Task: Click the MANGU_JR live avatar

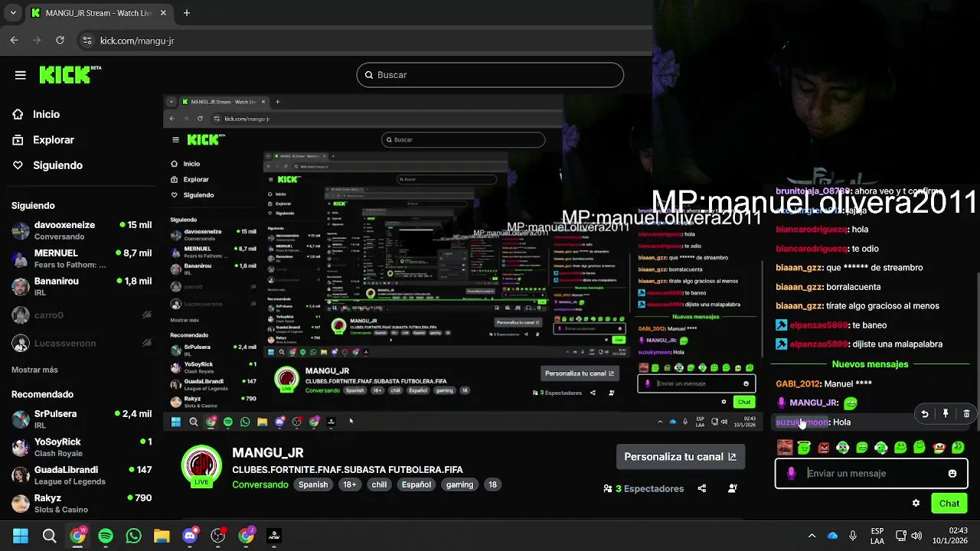Action: coord(201,465)
